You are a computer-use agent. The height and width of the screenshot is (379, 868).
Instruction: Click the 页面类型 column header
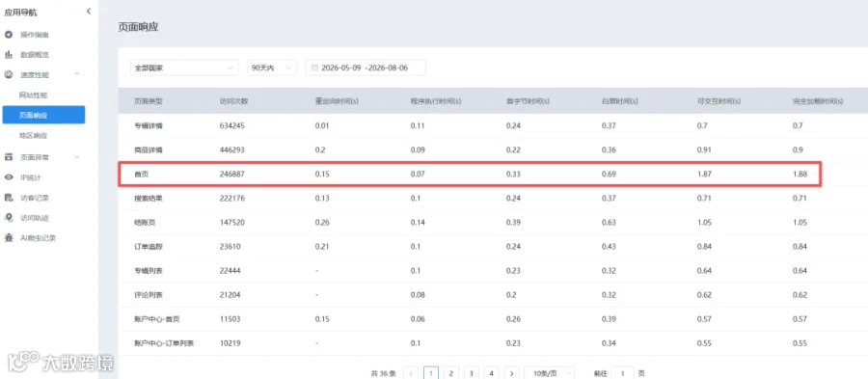pyautogui.click(x=149, y=101)
